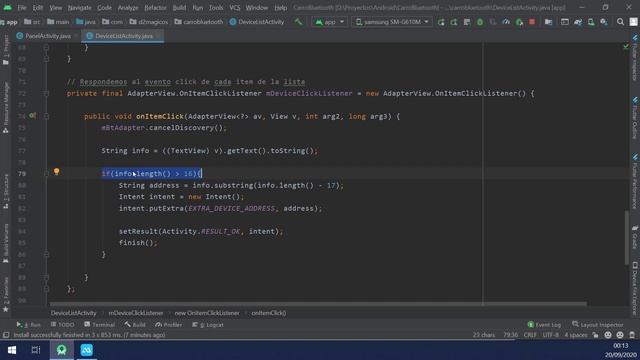Open Project Structure folder icon
The height and width of the screenshot is (360, 640).
[548, 22]
